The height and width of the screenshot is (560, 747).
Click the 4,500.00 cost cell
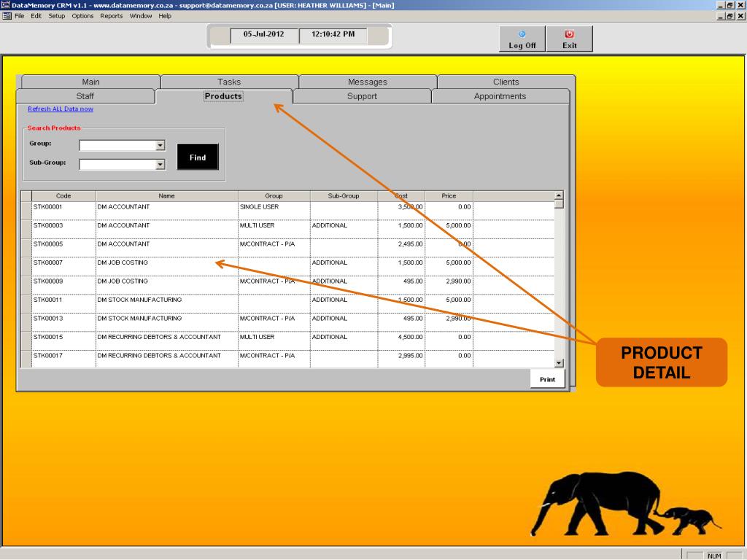[x=401, y=341]
